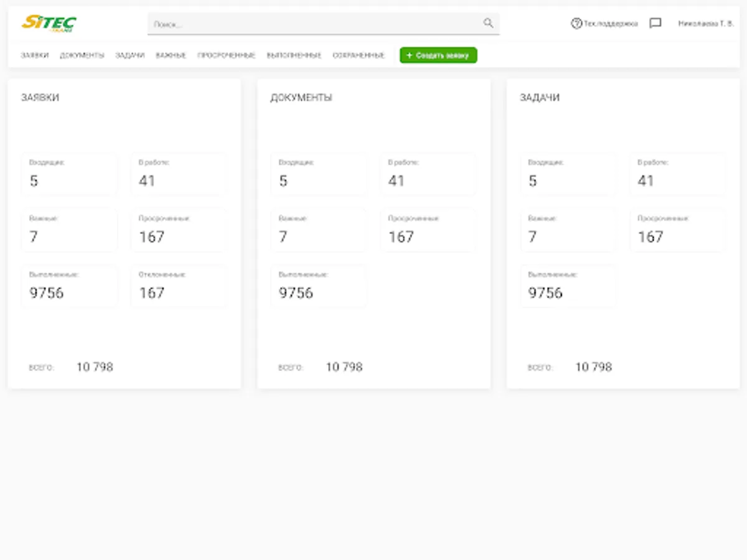This screenshot has width=747, height=560.
Task: Open the chat messages icon
Action: [x=655, y=24]
